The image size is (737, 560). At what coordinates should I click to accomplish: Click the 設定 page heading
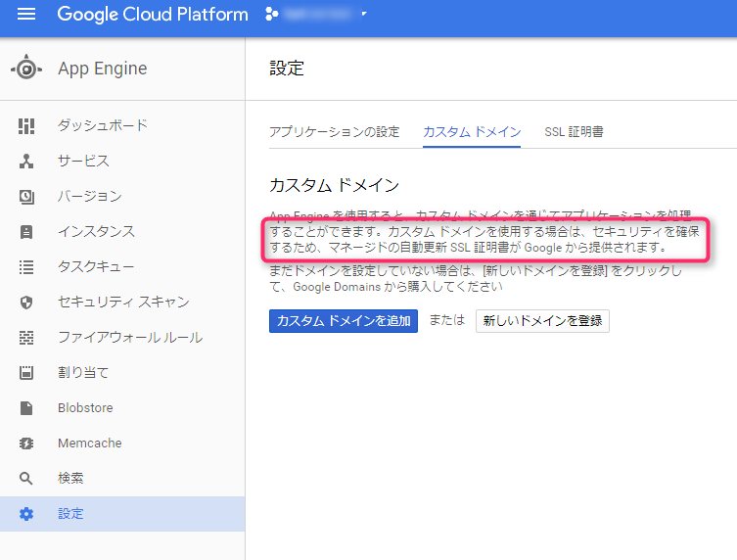coord(287,69)
